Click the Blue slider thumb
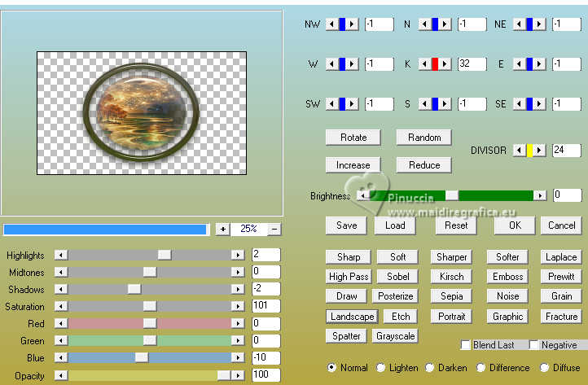The image size is (588, 385). (142, 357)
